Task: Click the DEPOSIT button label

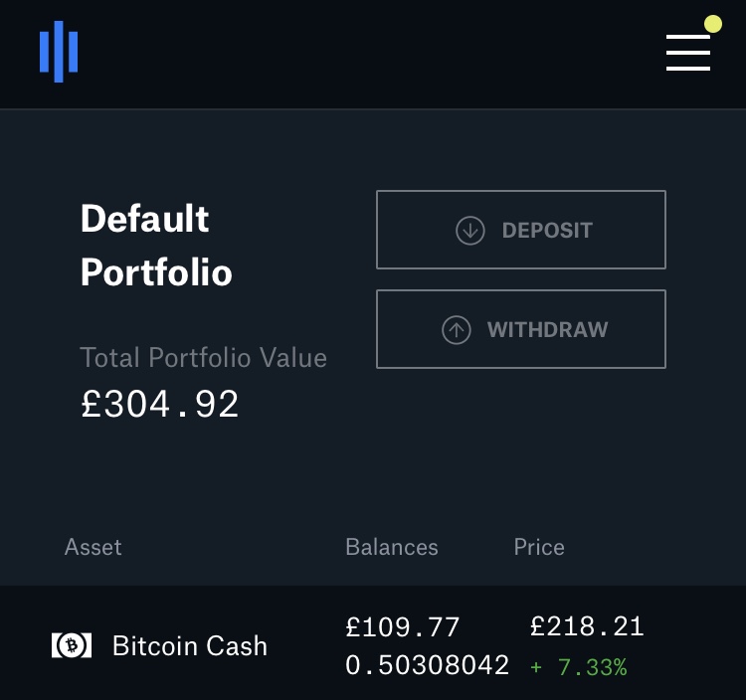Action: (547, 231)
